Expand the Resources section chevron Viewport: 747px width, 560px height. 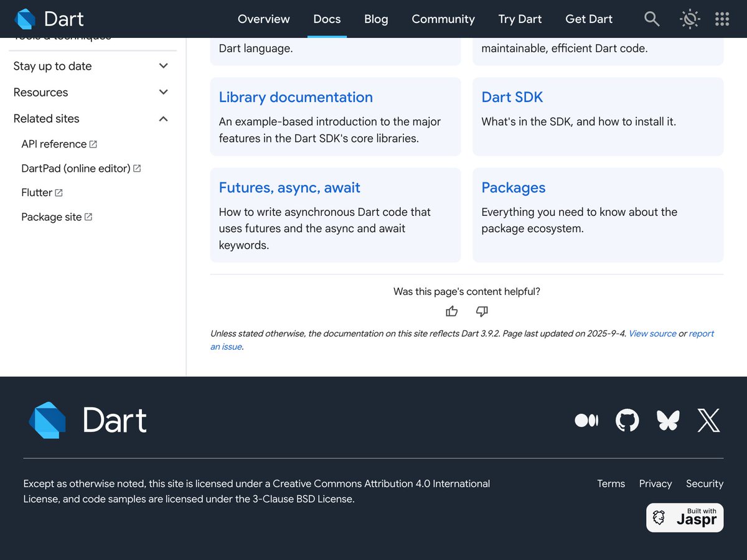164,92
